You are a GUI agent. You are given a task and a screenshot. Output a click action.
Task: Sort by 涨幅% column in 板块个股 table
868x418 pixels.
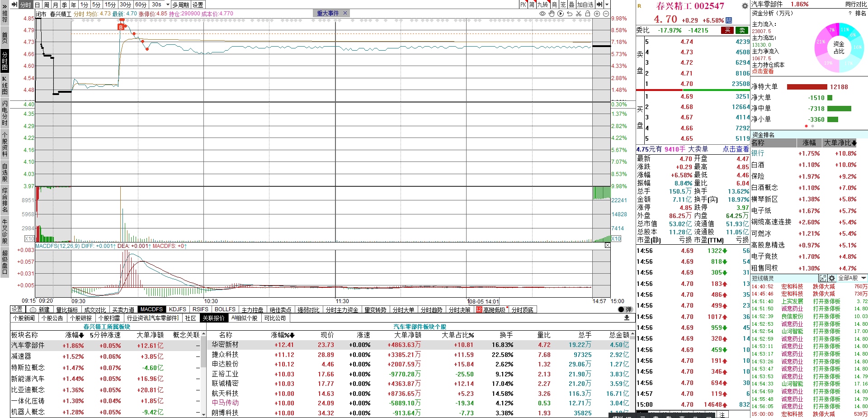[x=283, y=335]
